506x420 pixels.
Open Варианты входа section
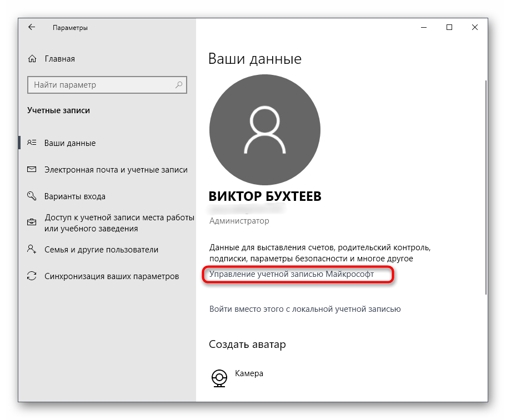[75, 196]
